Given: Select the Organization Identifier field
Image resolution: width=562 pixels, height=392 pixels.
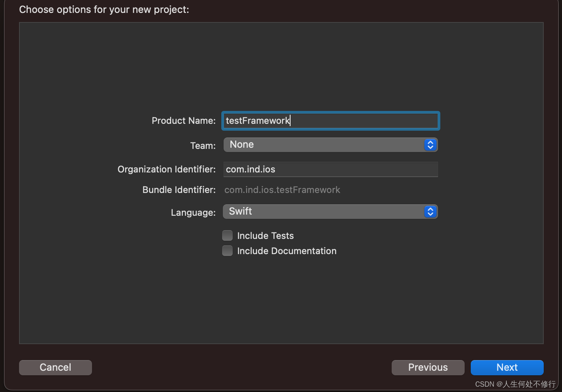Looking at the screenshot, I should [x=330, y=169].
